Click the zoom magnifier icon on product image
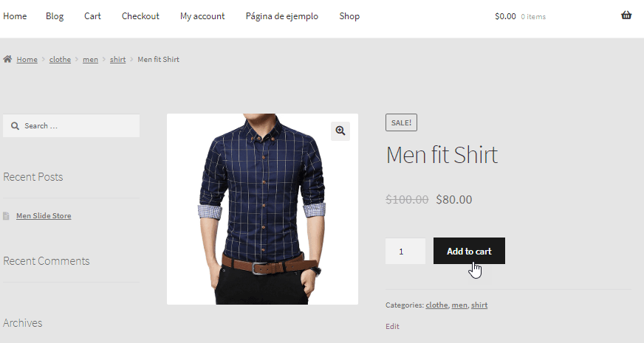Viewport: 644px width, 343px height. [x=340, y=131]
